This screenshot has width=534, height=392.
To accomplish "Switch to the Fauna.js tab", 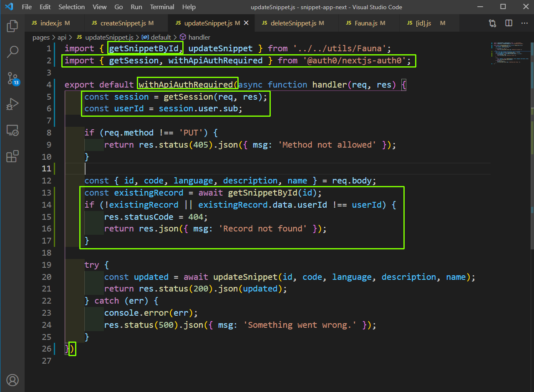I will pyautogui.click(x=369, y=23).
